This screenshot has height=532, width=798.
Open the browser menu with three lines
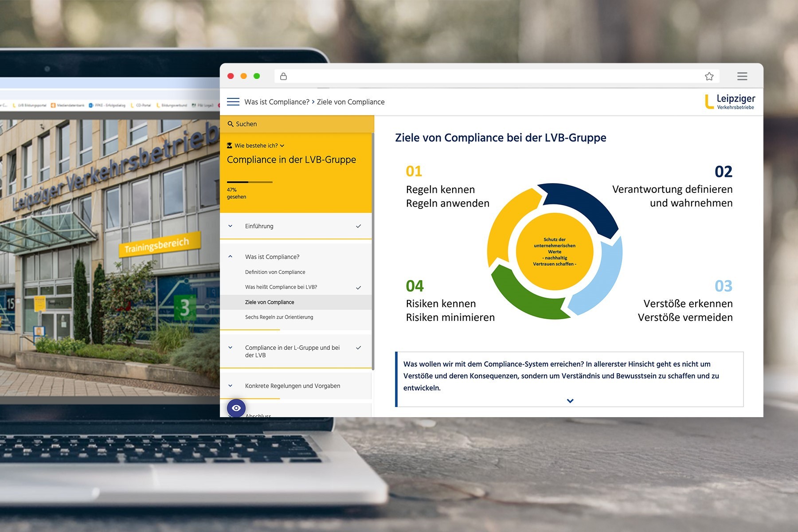(742, 76)
